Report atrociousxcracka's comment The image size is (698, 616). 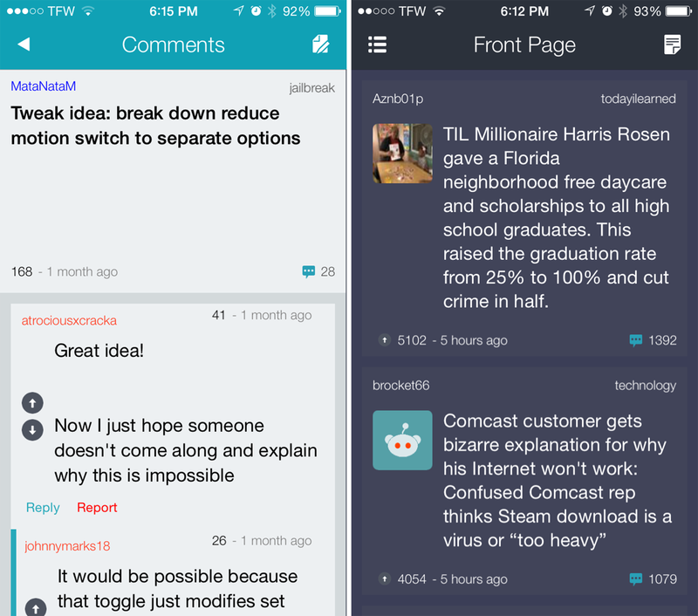[97, 508]
